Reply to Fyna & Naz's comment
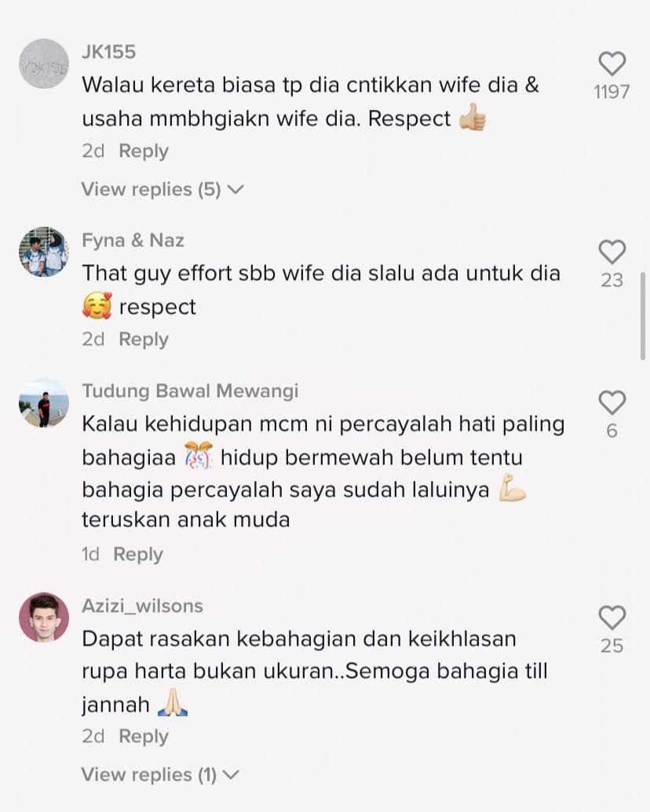This screenshot has width=650, height=812. [x=144, y=339]
